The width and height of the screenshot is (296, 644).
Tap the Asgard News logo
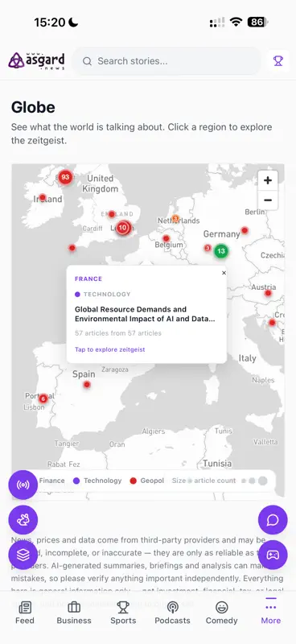tap(36, 61)
